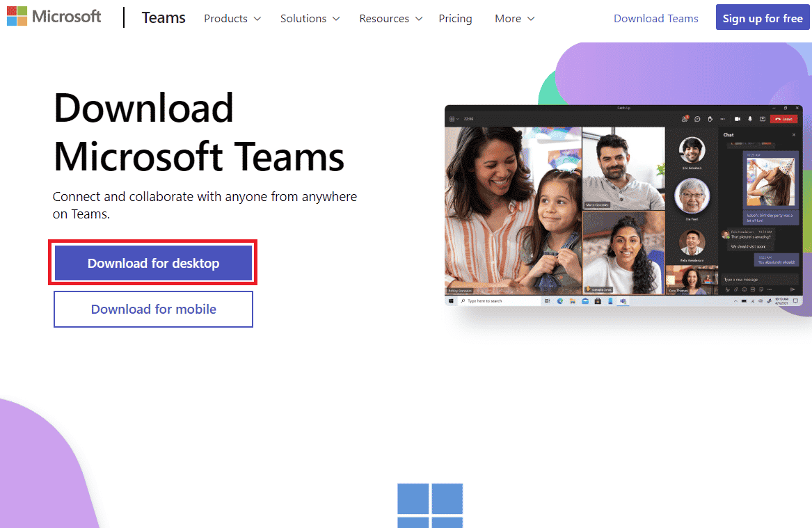
Task: Expand the Solutions menu
Action: coord(309,19)
